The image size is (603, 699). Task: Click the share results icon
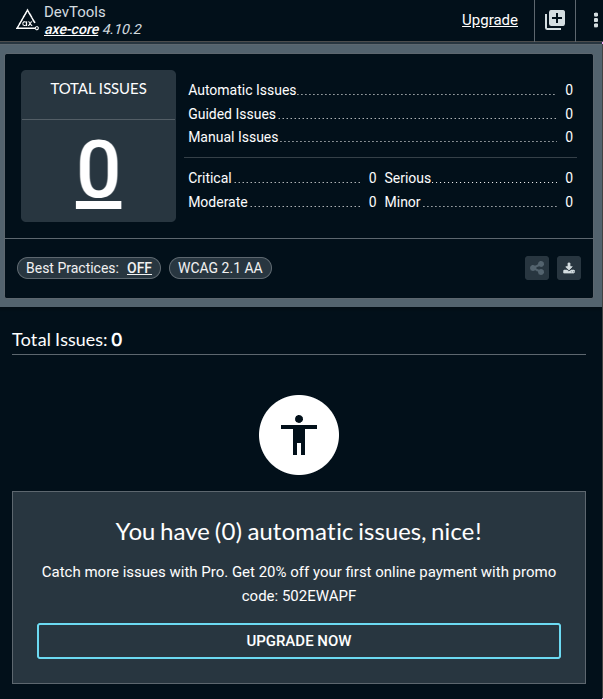tap(537, 268)
